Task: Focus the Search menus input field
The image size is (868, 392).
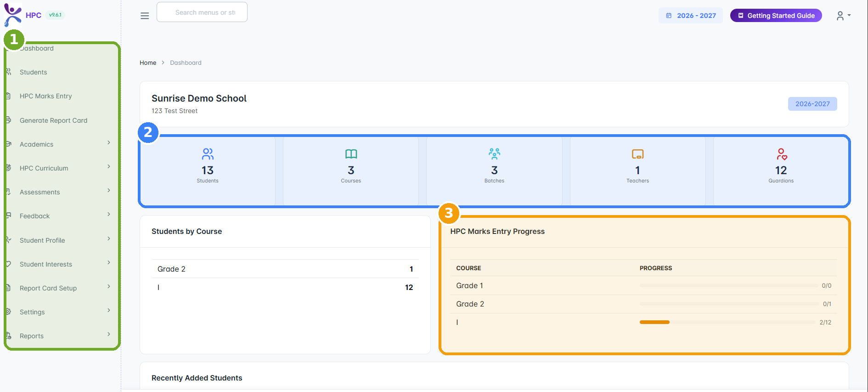Action: pos(202,12)
